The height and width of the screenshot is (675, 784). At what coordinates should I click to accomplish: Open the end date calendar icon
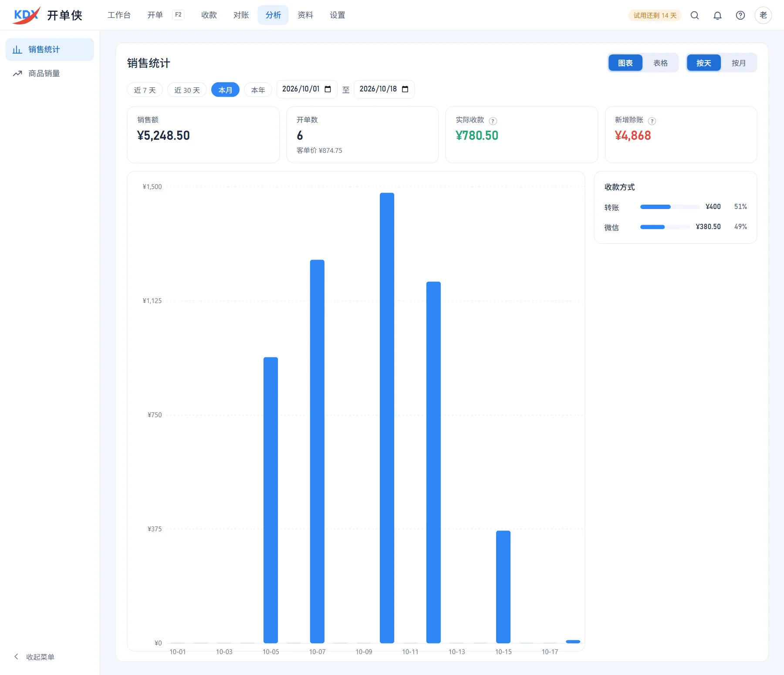pyautogui.click(x=405, y=89)
